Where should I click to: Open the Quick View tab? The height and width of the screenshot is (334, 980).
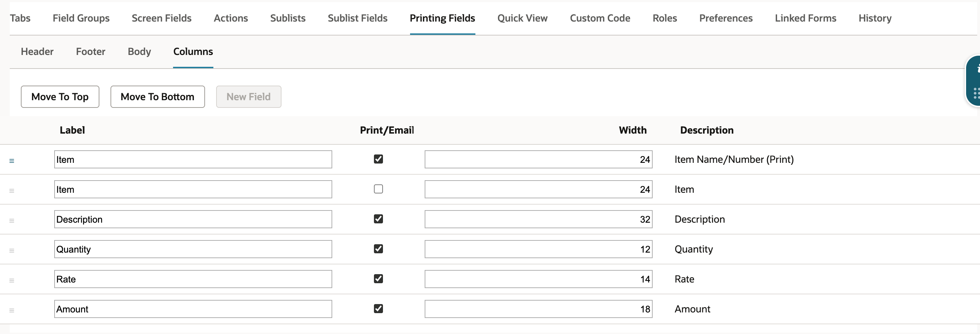[x=522, y=18]
